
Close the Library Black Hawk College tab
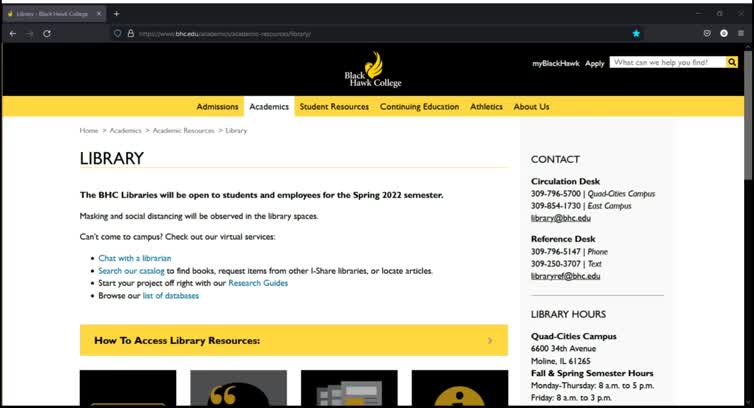click(99, 14)
